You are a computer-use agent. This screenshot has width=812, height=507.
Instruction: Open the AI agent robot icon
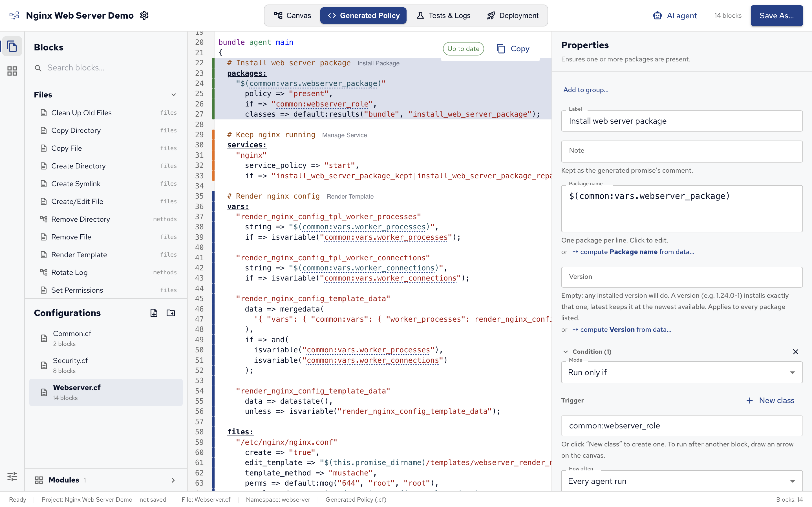pos(657,16)
